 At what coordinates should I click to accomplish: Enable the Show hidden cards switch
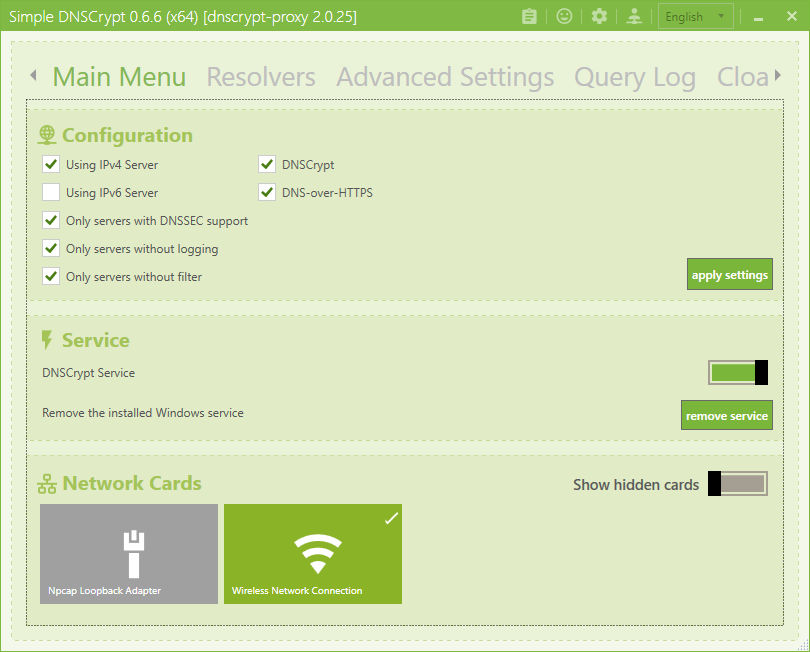coord(738,484)
